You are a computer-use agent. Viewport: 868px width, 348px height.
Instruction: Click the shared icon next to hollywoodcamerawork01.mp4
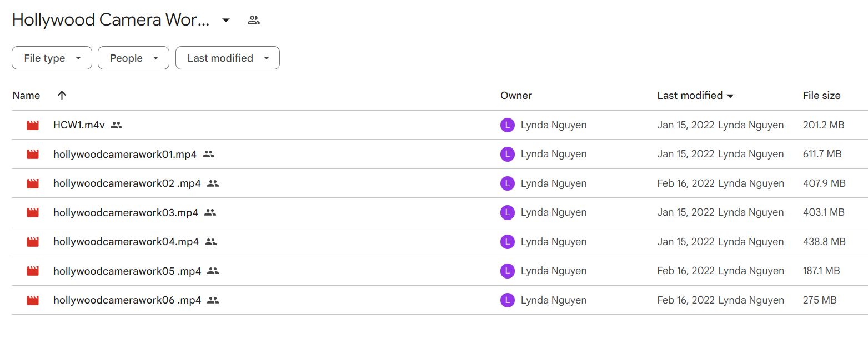[x=208, y=154]
